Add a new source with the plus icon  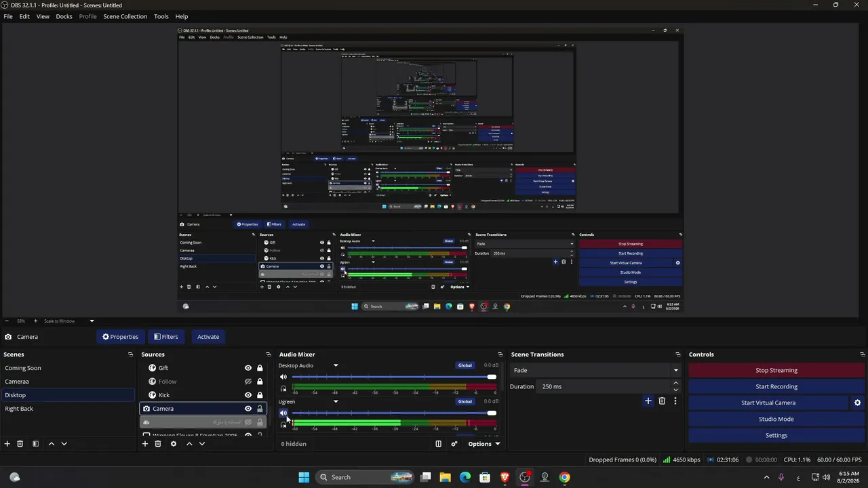point(144,444)
